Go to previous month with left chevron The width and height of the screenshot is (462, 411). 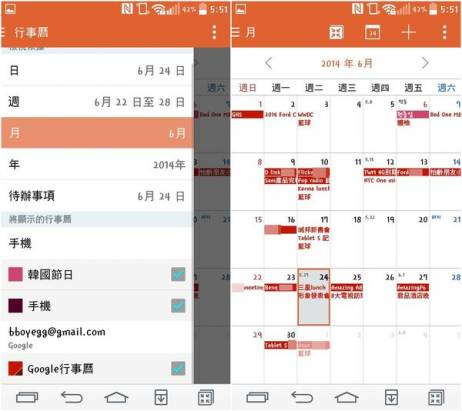[269, 63]
